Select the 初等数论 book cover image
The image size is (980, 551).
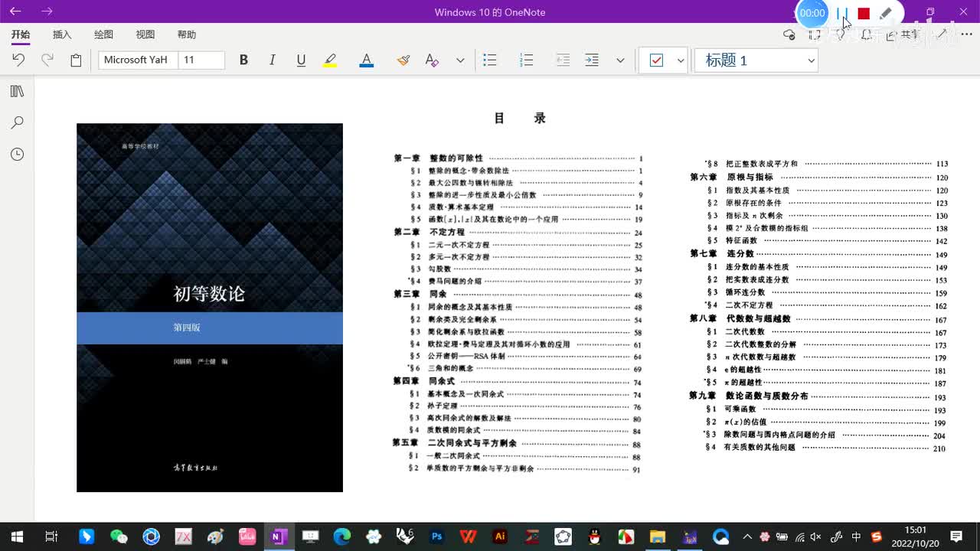pyautogui.click(x=210, y=308)
